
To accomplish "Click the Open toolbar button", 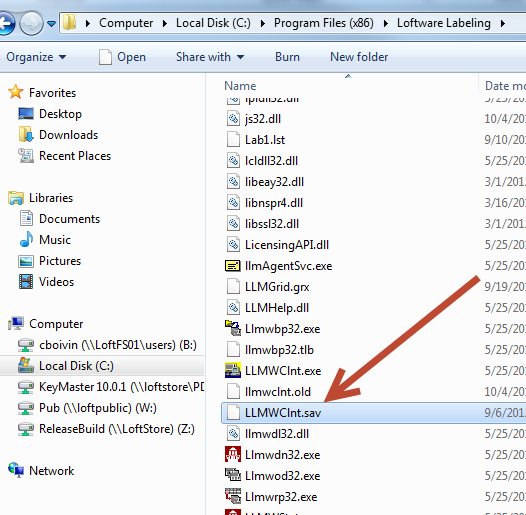I will (x=122, y=57).
